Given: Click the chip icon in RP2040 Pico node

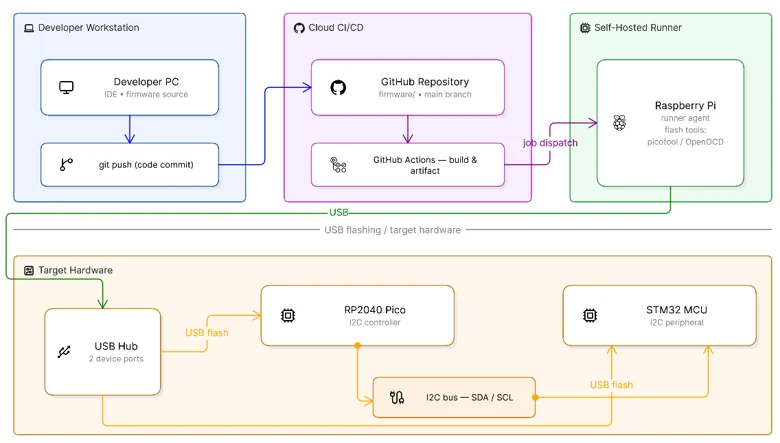Looking at the screenshot, I should [288, 315].
